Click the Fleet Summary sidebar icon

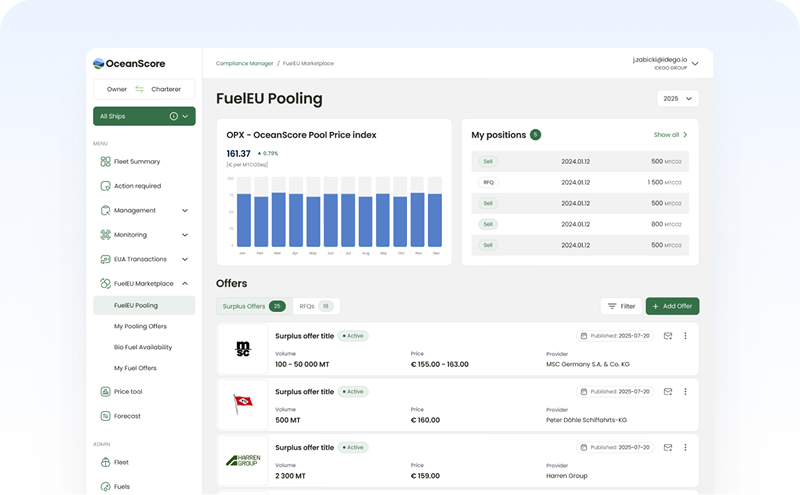pyautogui.click(x=105, y=162)
